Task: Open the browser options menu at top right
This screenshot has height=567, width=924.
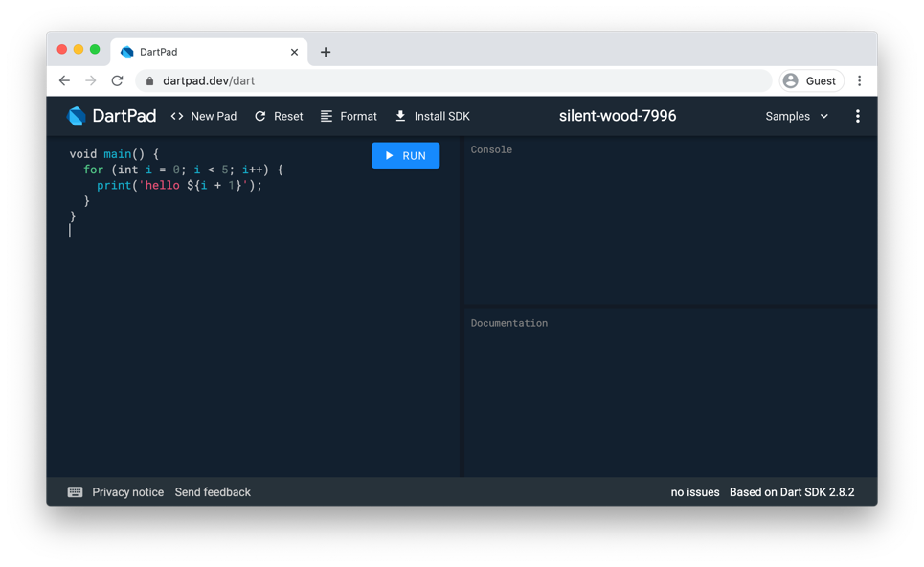Action: coord(860,80)
